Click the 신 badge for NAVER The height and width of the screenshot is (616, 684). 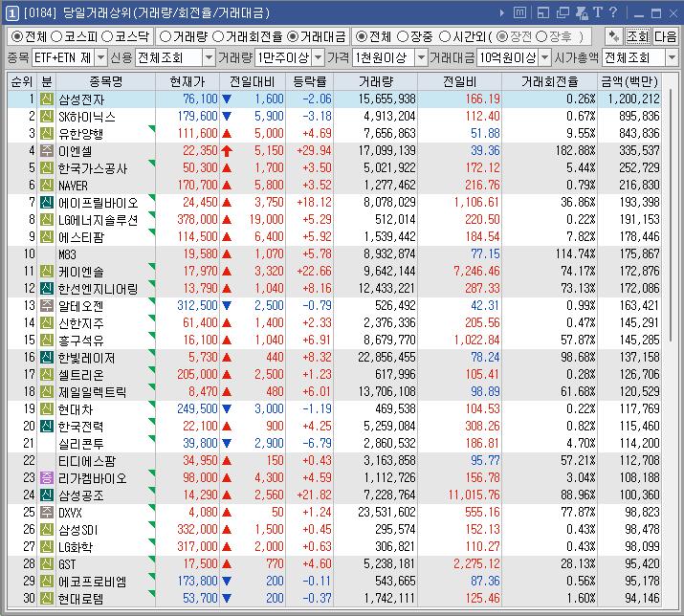click(47, 186)
